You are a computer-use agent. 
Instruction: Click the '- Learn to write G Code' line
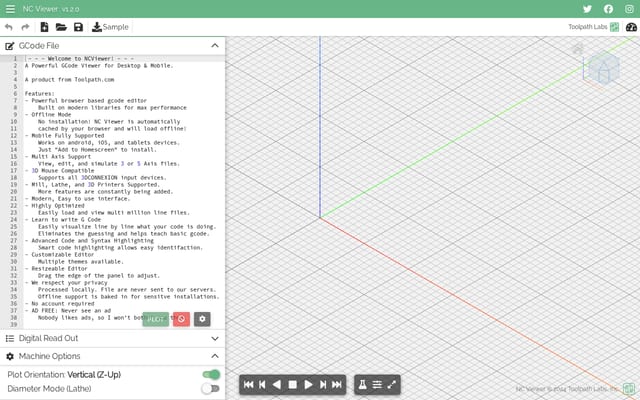[63, 220]
